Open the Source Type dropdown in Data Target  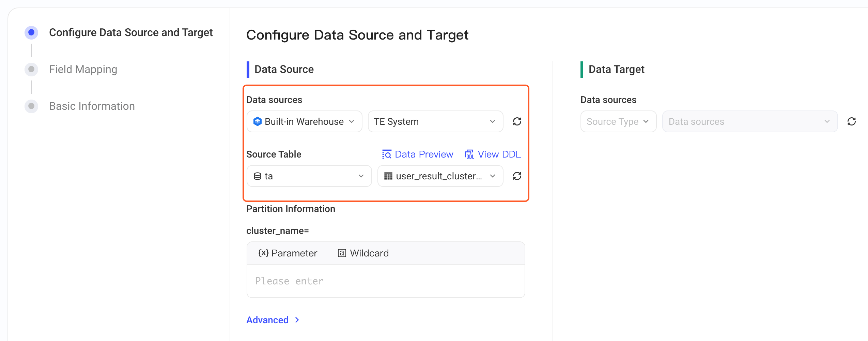pos(618,121)
